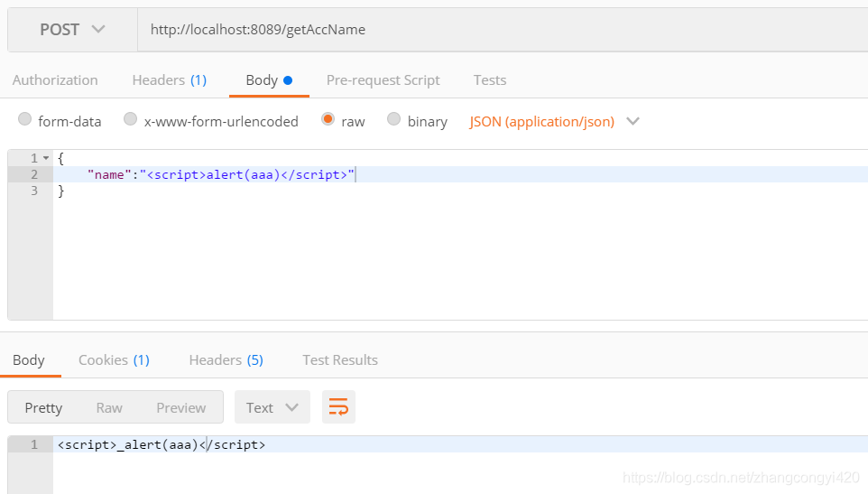Switch response view to Raw

109,407
